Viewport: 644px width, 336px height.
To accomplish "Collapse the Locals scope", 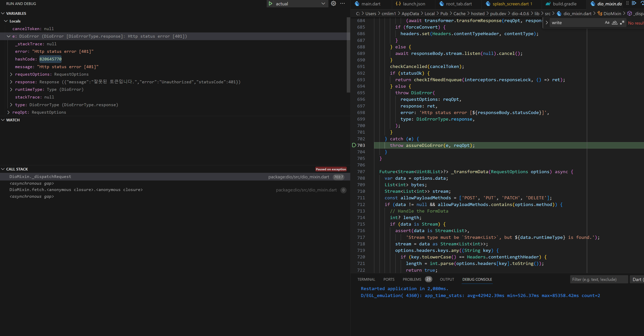I will click(x=6, y=21).
